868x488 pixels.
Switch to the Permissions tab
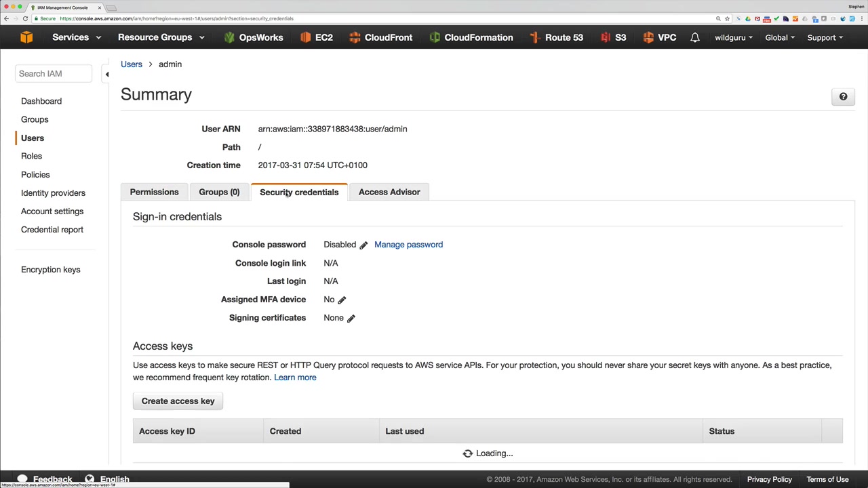[155, 192]
